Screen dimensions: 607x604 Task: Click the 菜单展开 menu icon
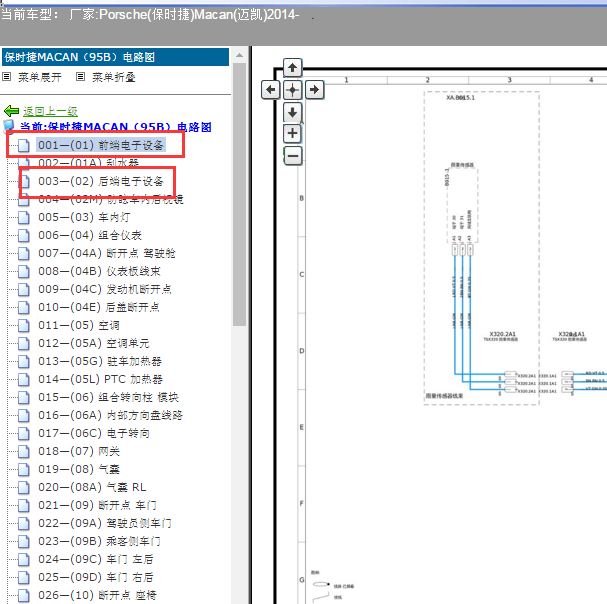pos(7,77)
